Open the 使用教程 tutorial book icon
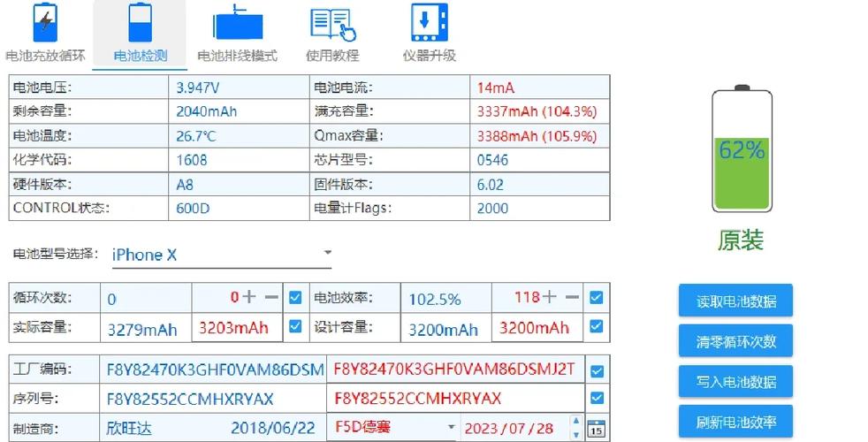The height and width of the screenshot is (442, 868). [332, 25]
